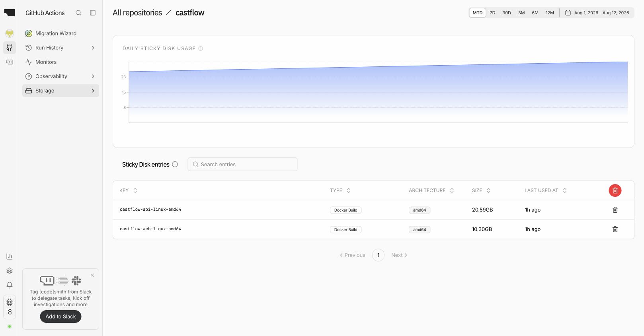This screenshot has width=644, height=336.
Task: Select the 30D time range
Action: coord(507,13)
